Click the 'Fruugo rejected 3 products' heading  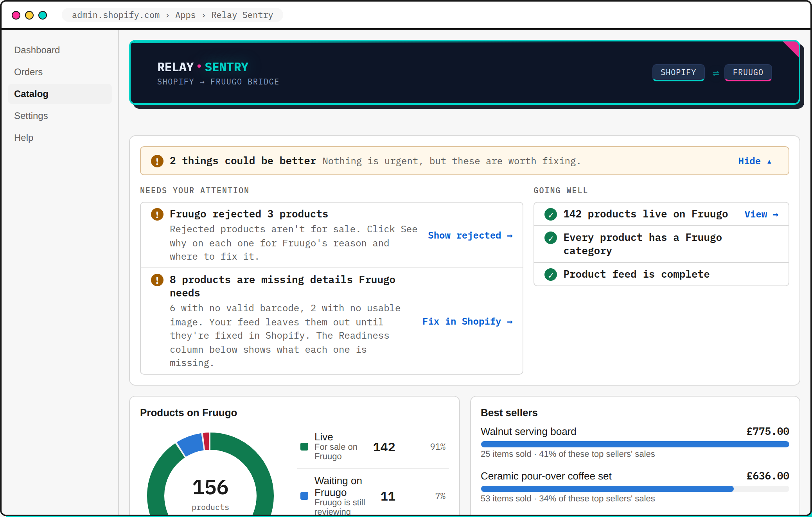[x=249, y=214]
